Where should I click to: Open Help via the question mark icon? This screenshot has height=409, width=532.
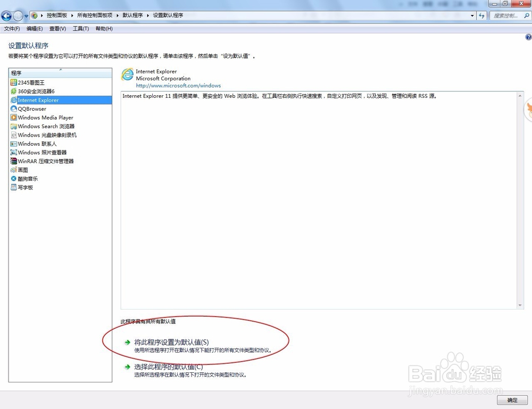pyautogui.click(x=528, y=37)
